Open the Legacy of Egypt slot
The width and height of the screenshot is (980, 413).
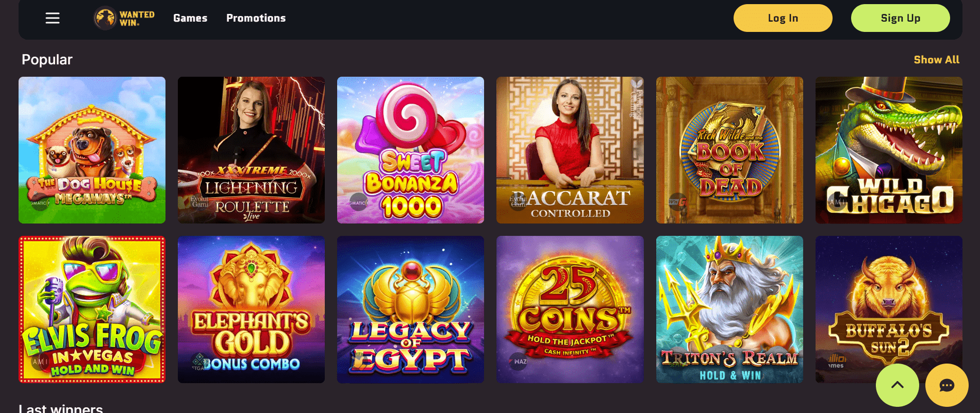(410, 309)
